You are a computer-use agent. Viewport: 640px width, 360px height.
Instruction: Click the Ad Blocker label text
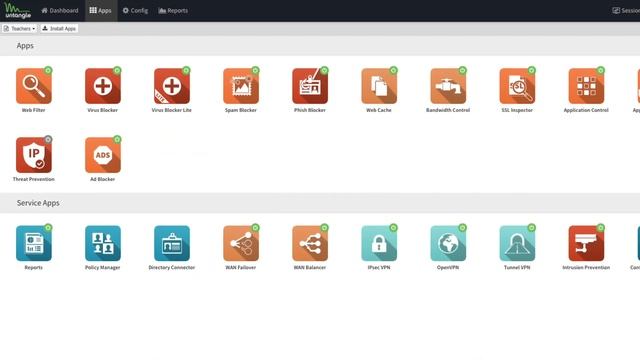pos(102,179)
